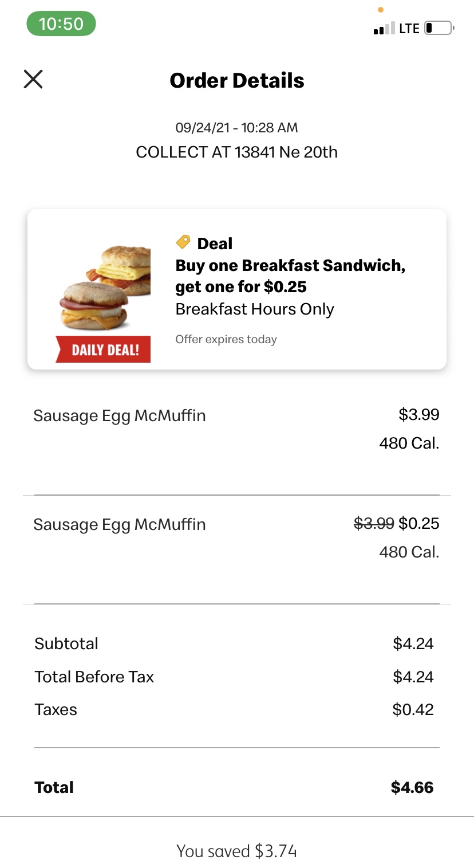474x868 pixels.
Task: Tap the cellular signal bars icon
Action: click(384, 28)
